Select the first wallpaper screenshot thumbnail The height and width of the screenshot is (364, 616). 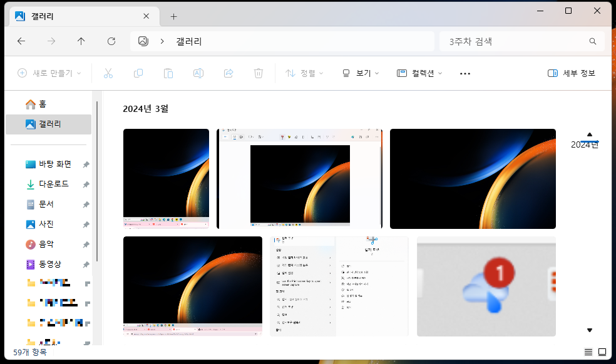click(166, 179)
